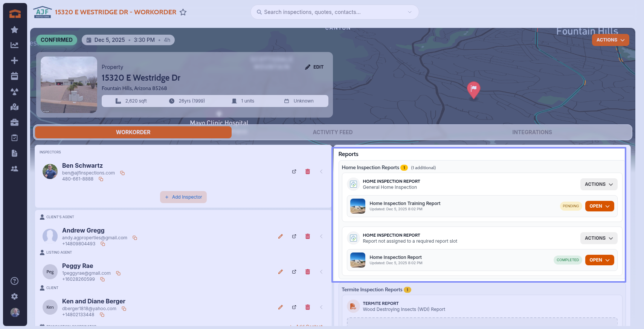Copy Ben Schwartz's email address
The width and height of the screenshot is (644, 329).
pos(122,173)
